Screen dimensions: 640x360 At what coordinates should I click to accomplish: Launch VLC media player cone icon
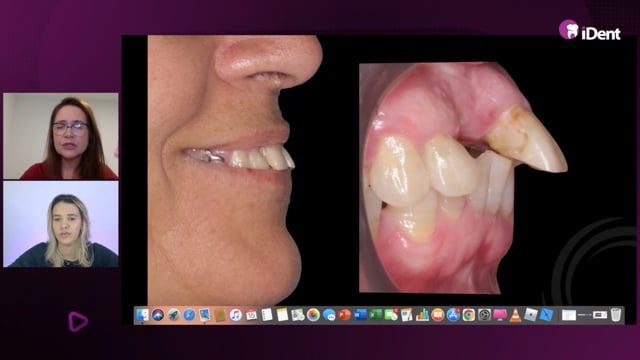[x=516, y=315]
